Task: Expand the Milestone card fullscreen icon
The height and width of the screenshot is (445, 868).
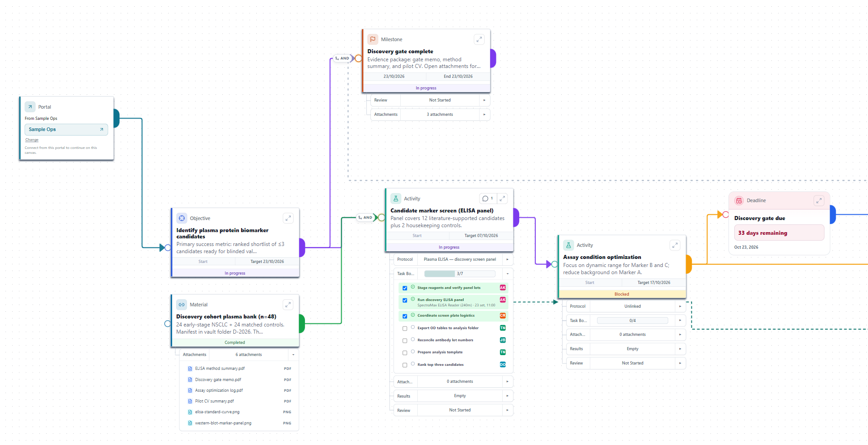Action: (479, 39)
